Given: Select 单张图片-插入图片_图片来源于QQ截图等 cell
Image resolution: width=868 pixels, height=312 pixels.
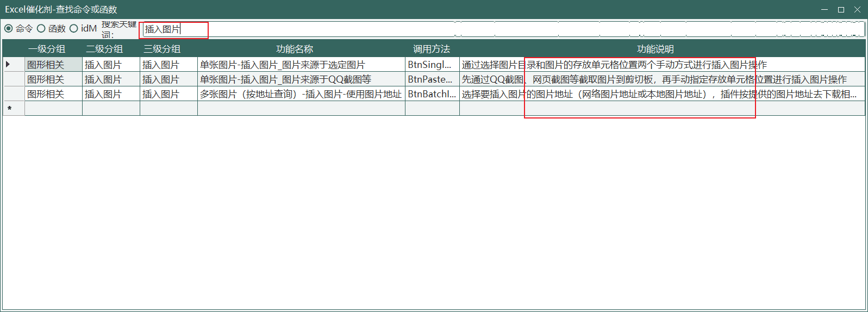Looking at the screenshot, I should 301,79.
